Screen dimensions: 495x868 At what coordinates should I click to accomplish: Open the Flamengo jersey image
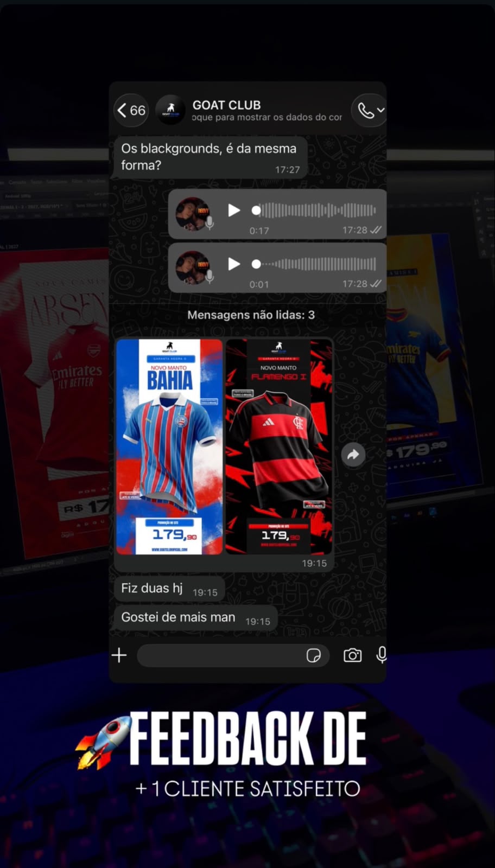click(278, 446)
